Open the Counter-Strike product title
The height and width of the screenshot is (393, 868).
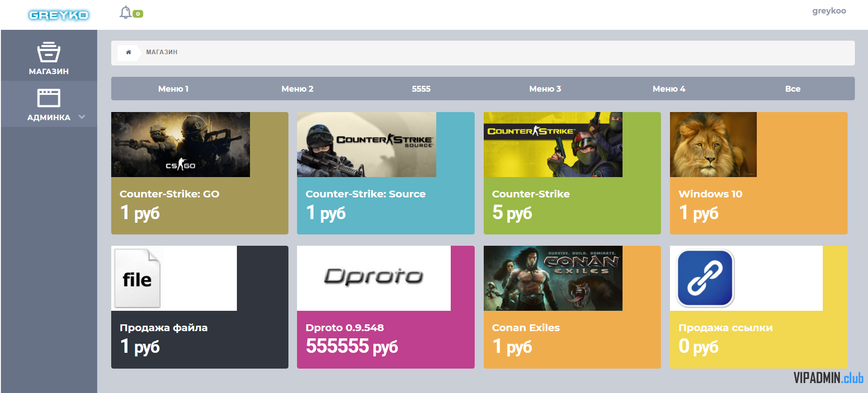(x=531, y=194)
